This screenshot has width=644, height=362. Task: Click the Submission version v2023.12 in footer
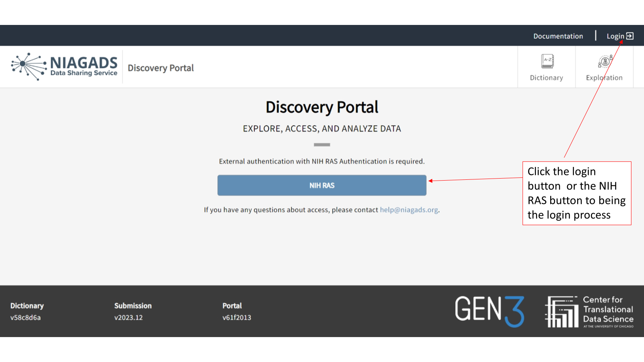tap(128, 317)
